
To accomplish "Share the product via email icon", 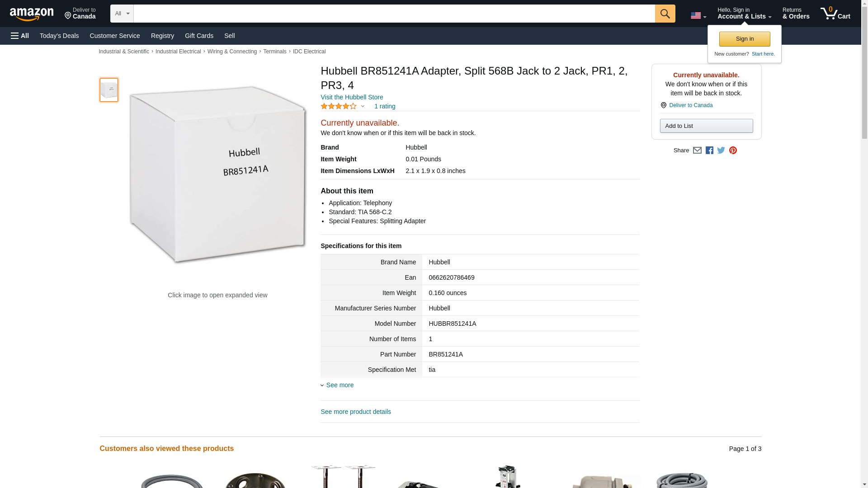I will 697,150.
